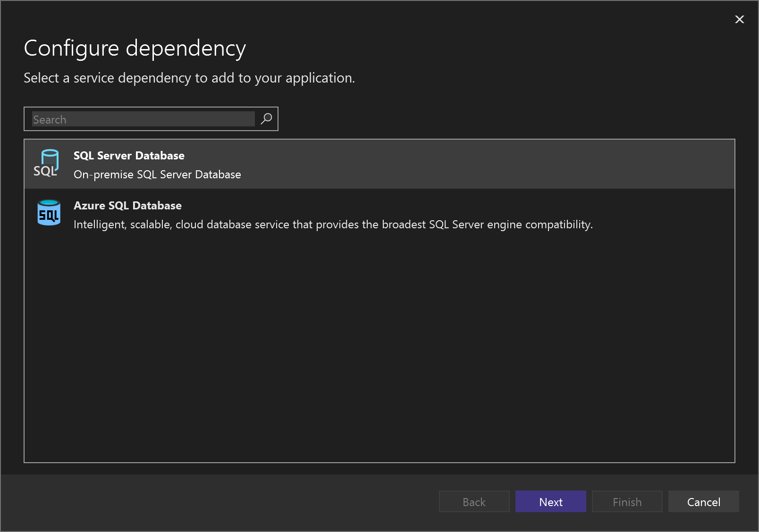Click the search magnifier icon

coord(266,119)
